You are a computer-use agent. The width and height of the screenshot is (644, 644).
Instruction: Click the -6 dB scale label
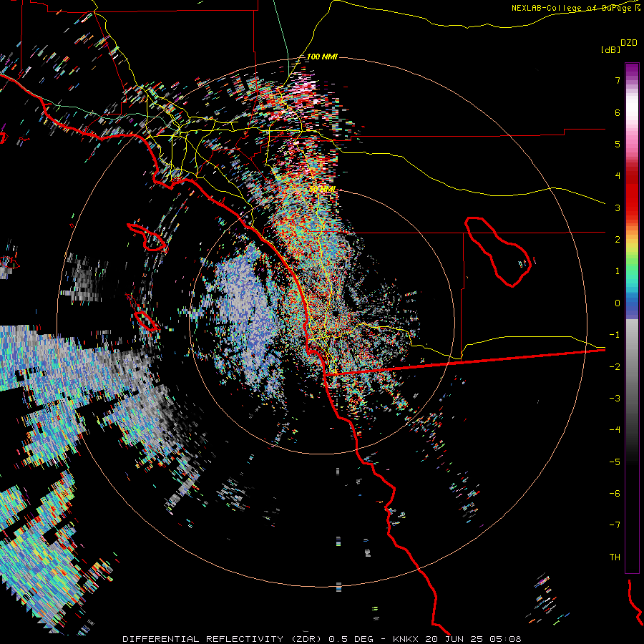[615, 494]
